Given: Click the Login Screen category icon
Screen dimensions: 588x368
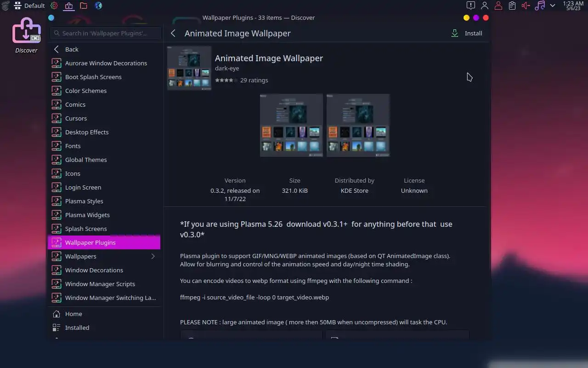Looking at the screenshot, I should 57,187.
